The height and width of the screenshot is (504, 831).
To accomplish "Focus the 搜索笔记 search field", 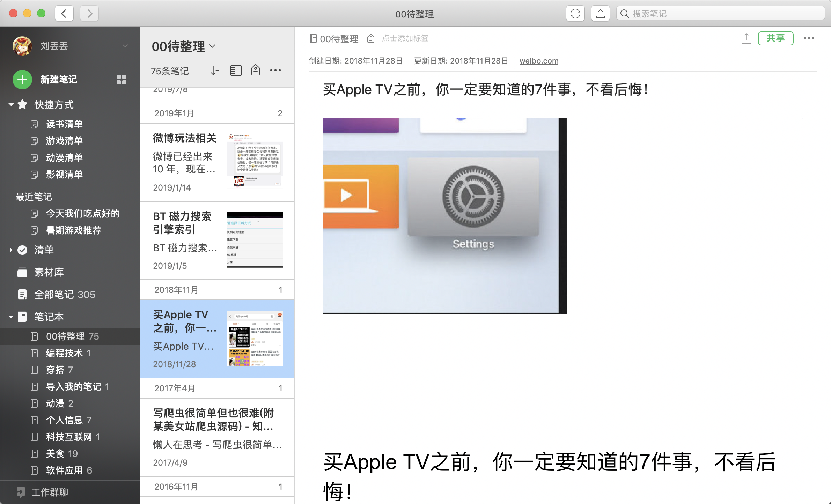I will (x=720, y=14).
